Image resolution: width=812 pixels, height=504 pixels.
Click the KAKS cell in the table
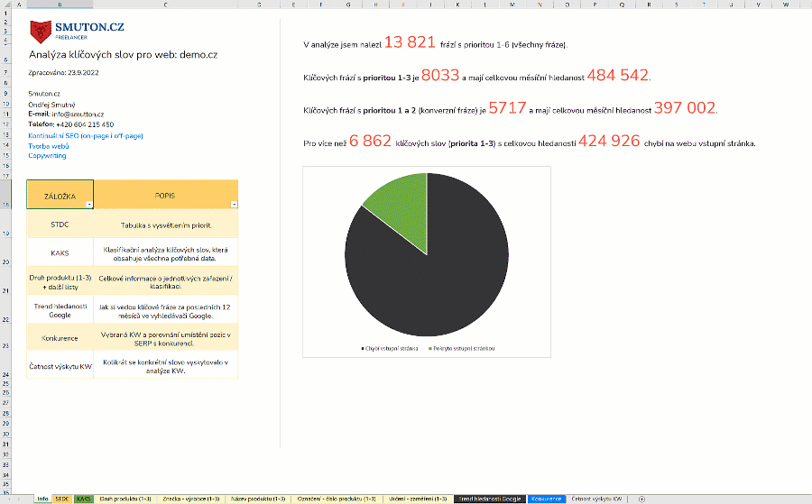point(60,252)
